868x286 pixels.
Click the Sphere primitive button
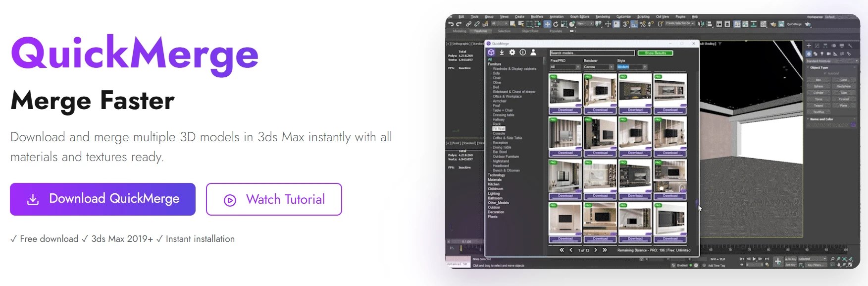(x=818, y=86)
